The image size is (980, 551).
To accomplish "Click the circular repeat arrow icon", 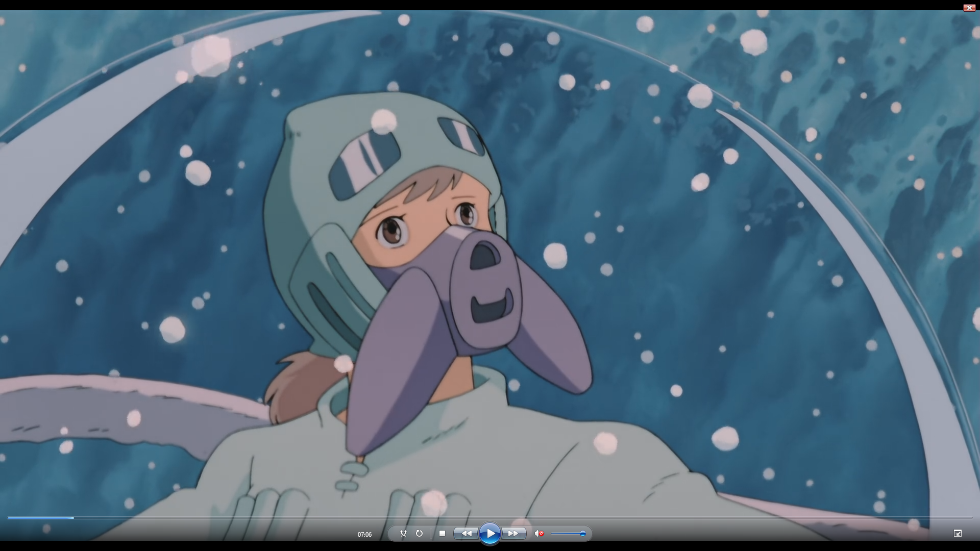I will click(x=419, y=533).
